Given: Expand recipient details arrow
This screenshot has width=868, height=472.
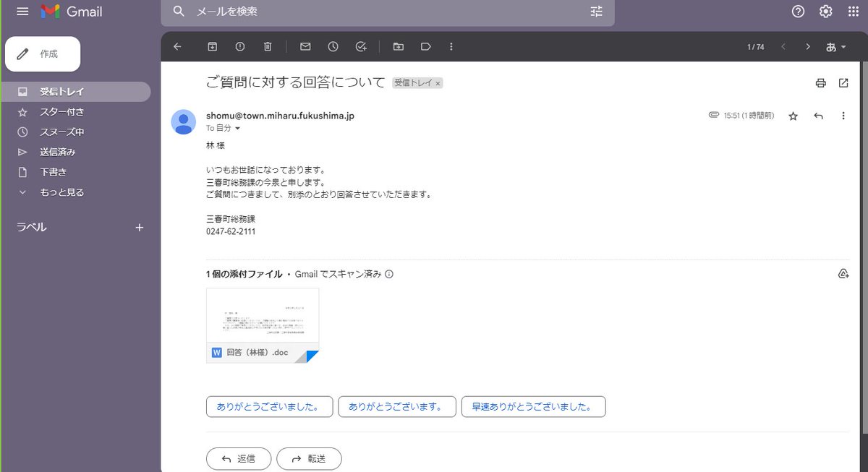Looking at the screenshot, I should tap(237, 129).
